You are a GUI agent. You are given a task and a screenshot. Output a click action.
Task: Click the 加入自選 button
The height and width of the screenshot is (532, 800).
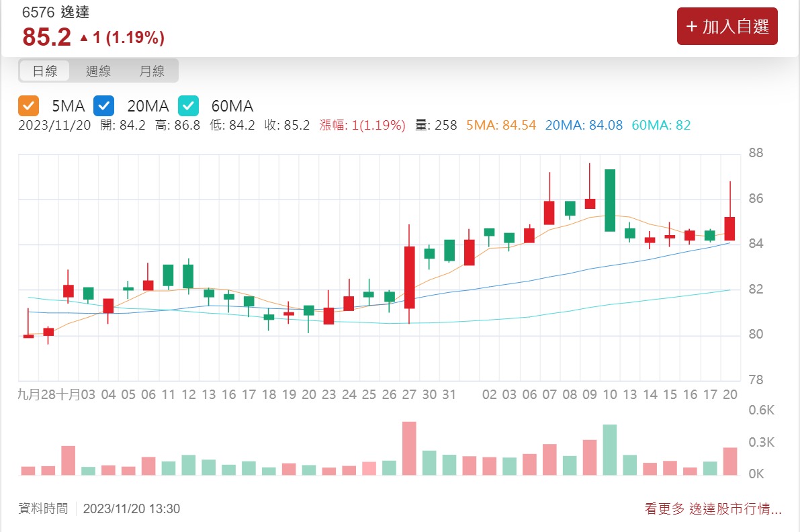(x=727, y=26)
